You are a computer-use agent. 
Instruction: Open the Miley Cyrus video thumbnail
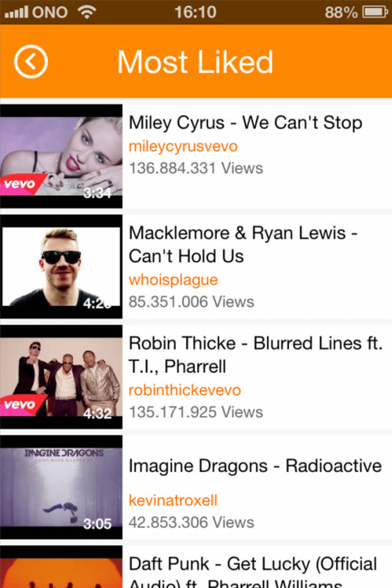coord(61,156)
